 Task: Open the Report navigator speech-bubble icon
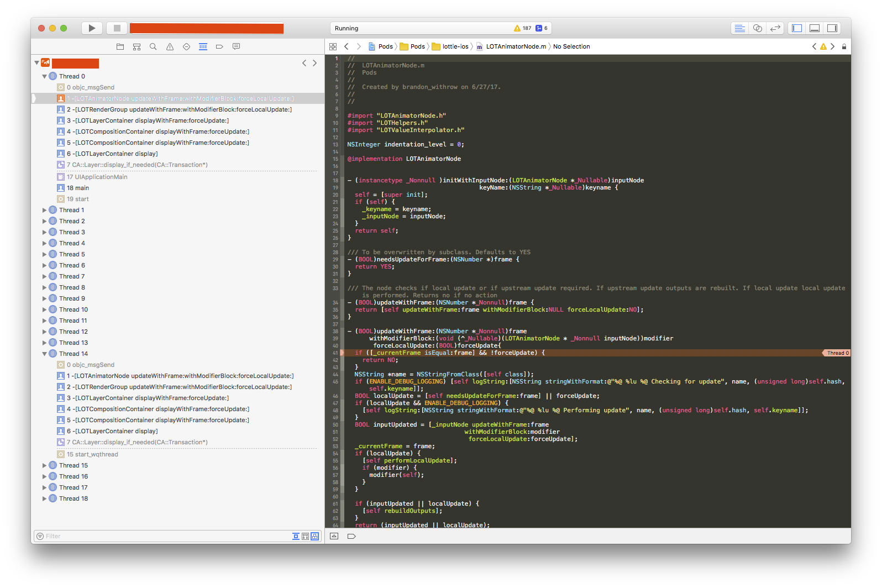click(236, 47)
